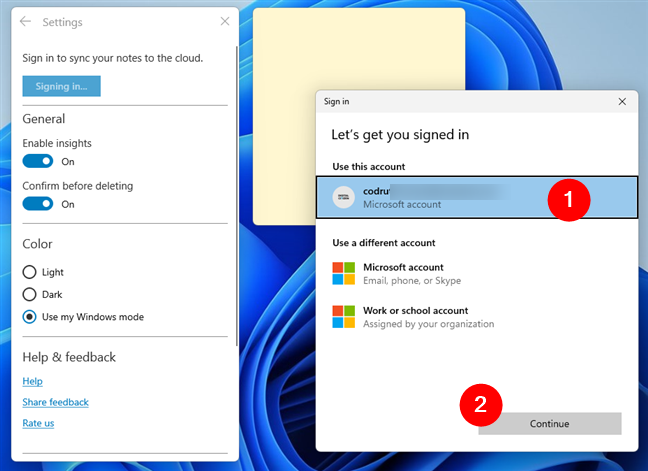Click the Continue button
The width and height of the screenshot is (648, 471).
point(550,423)
